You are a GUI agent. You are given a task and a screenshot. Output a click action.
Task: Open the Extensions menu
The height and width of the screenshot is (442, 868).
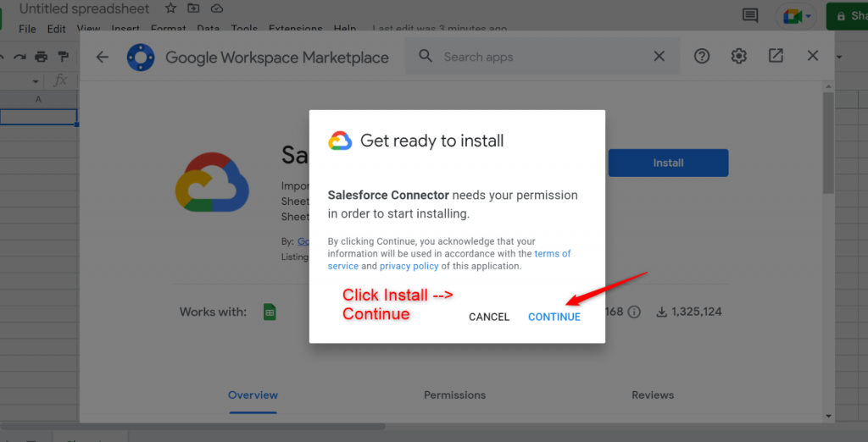(x=296, y=29)
